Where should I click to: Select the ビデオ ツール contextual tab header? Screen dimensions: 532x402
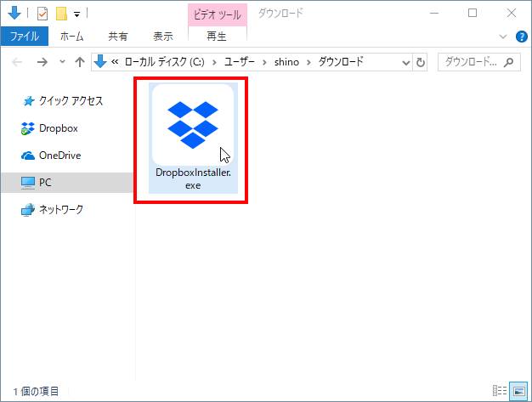coord(218,15)
